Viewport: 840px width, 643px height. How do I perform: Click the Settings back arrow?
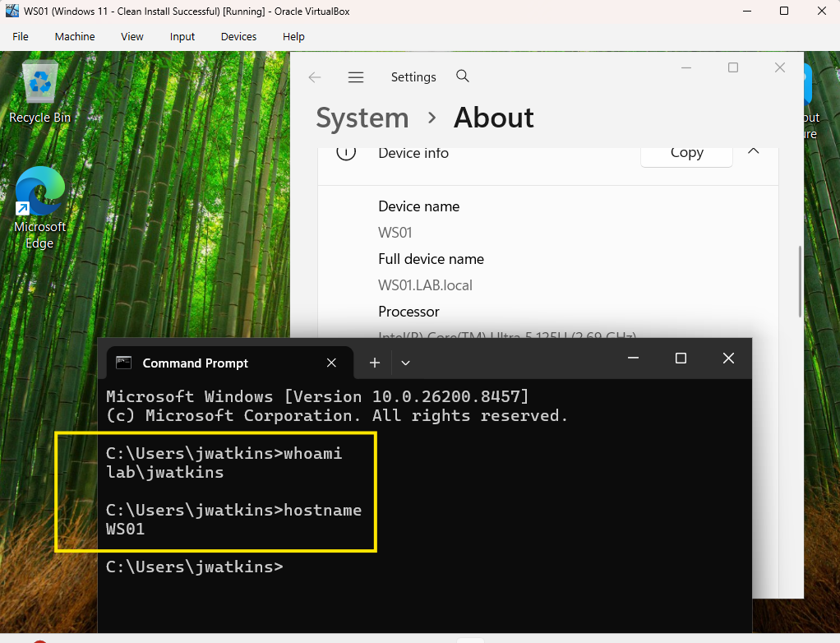coord(315,77)
